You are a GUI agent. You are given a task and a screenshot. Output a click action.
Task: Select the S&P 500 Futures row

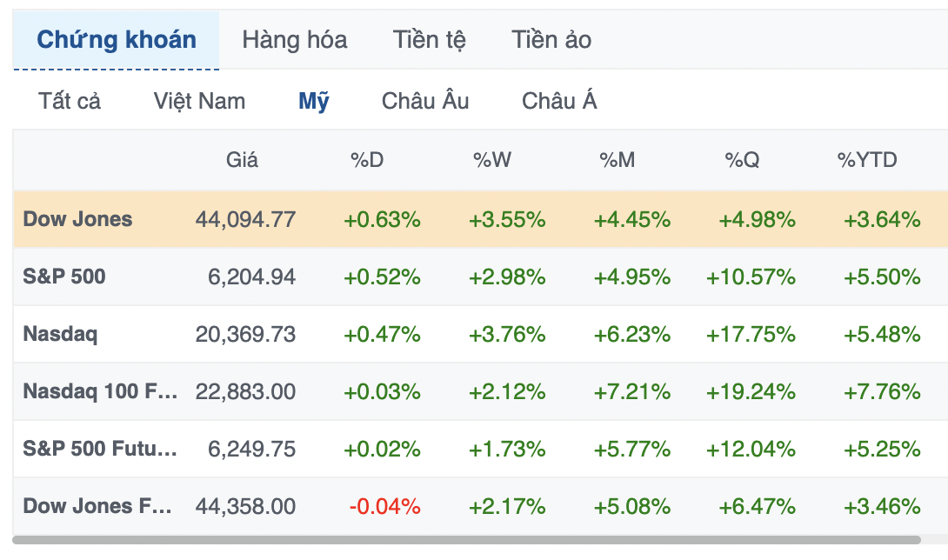(99, 449)
